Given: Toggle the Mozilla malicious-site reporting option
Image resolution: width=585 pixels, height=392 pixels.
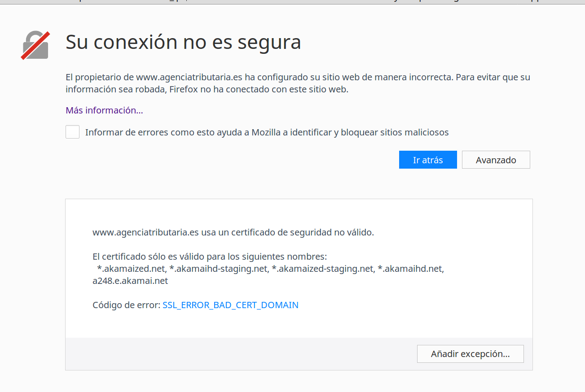Looking at the screenshot, I should tap(72, 132).
